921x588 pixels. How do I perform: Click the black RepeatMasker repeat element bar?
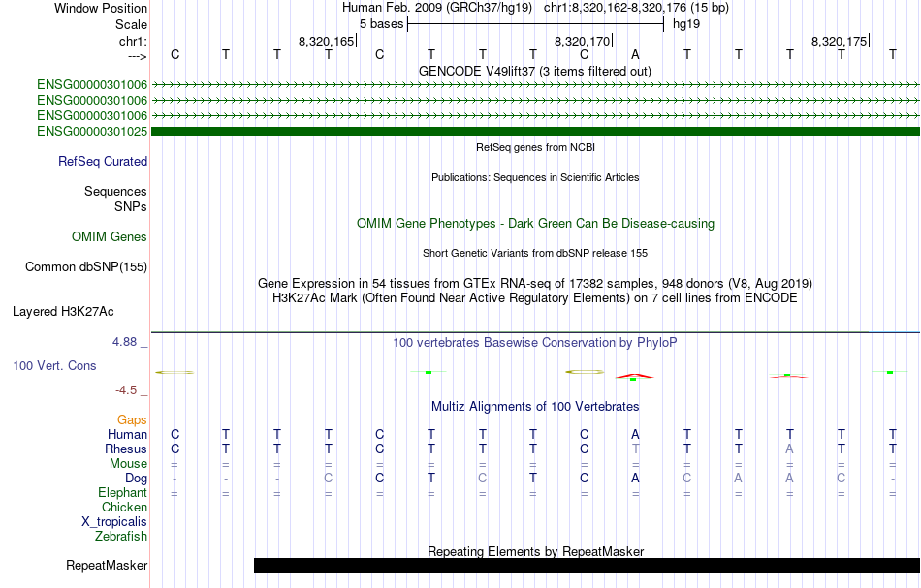coord(587,565)
